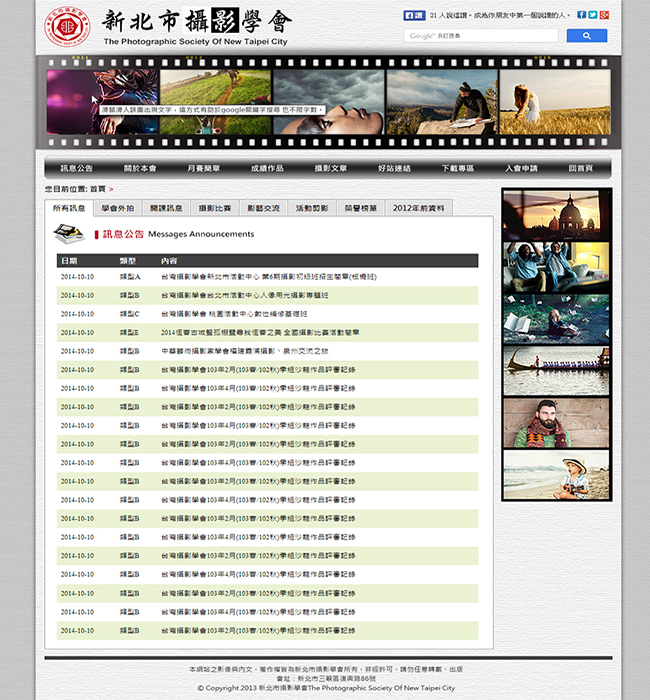
Task: Switch to the 攝影比賽 tab
Action: point(215,208)
